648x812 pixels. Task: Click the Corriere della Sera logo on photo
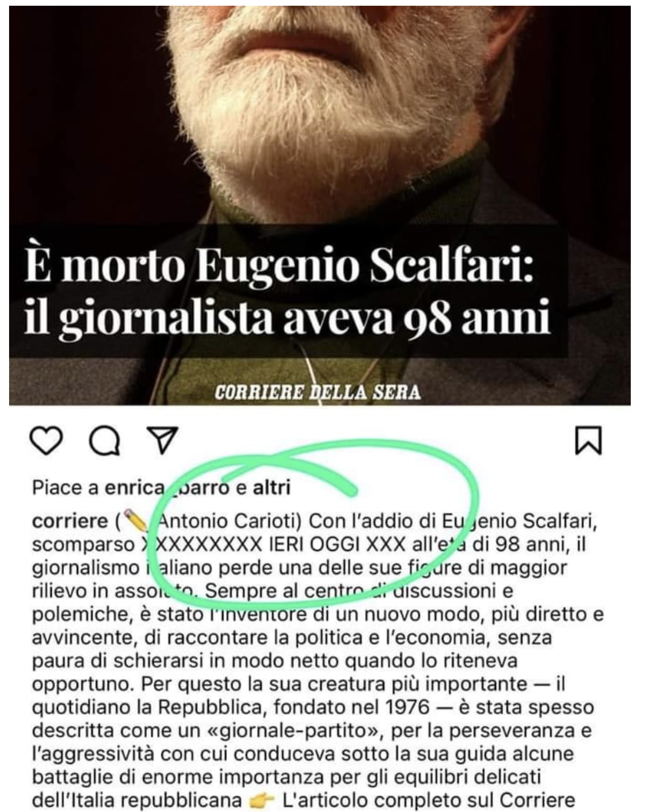pos(318,392)
